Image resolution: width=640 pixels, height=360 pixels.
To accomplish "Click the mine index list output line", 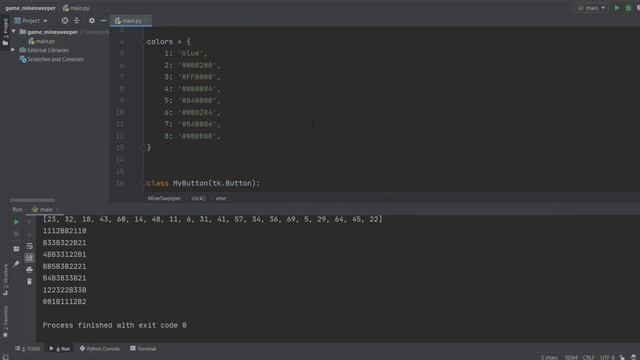I will click(x=213, y=219).
